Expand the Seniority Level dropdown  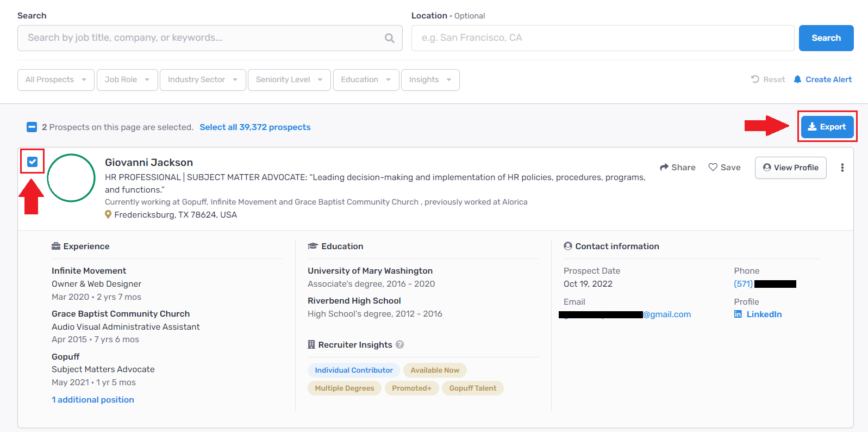pos(289,80)
